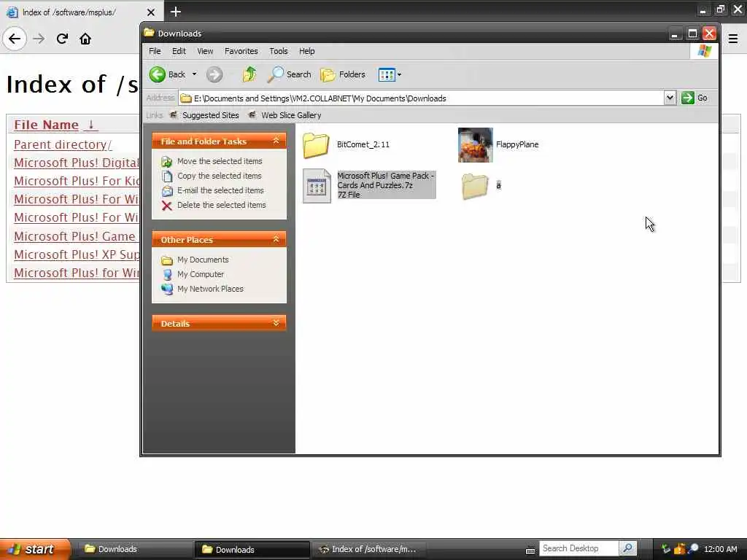747x560 pixels.
Task: Expand the Details panel
Action: [x=276, y=323]
